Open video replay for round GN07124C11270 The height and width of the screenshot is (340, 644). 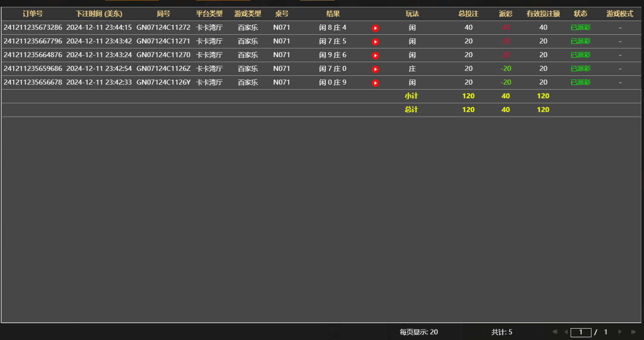tap(375, 55)
